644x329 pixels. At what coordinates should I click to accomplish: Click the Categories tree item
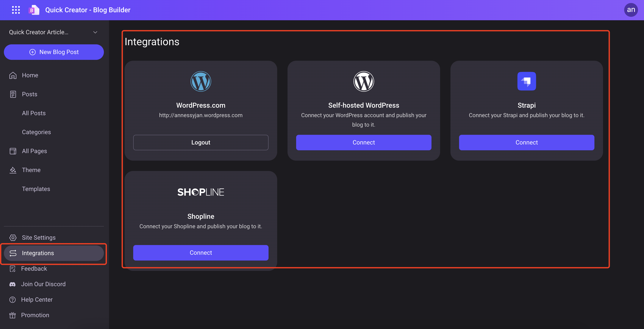tap(36, 132)
